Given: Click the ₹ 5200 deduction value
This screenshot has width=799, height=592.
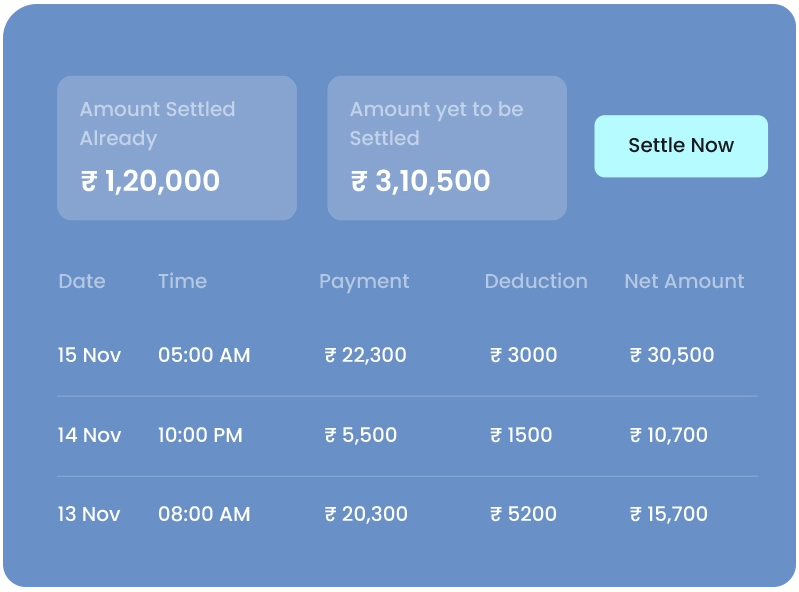Looking at the screenshot, I should 523,514.
